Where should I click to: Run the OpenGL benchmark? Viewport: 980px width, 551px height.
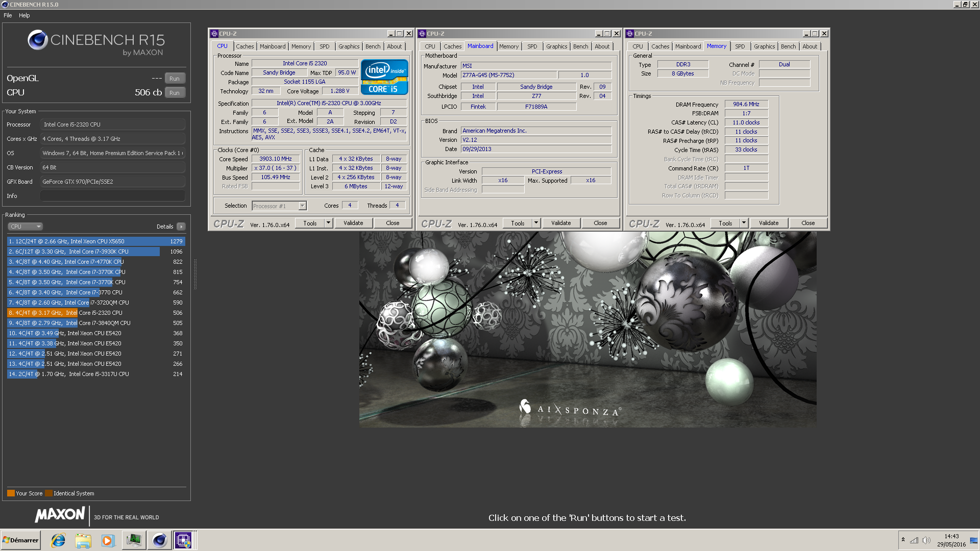175,79
